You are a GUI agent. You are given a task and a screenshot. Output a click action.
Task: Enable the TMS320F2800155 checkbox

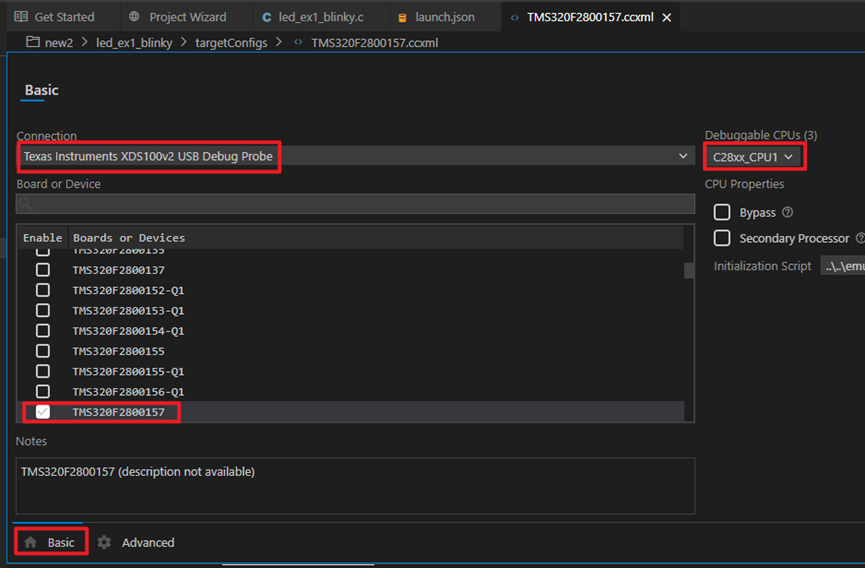[x=42, y=351]
